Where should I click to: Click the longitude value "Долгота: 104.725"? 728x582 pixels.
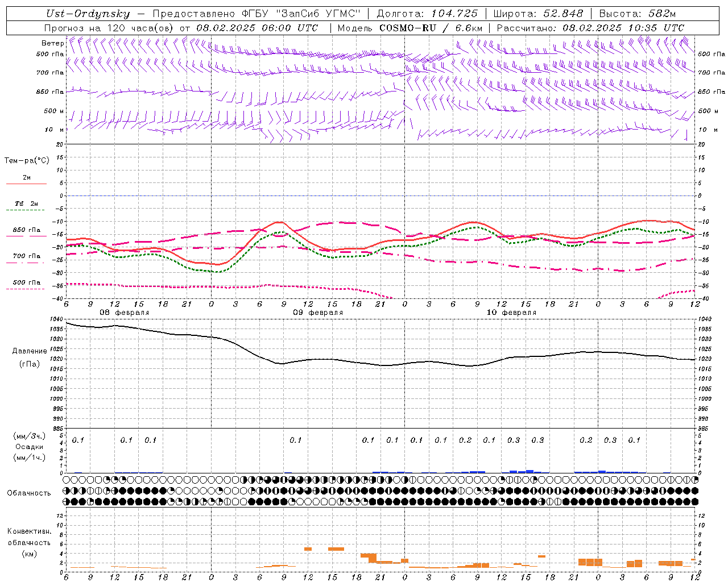pos(427,14)
